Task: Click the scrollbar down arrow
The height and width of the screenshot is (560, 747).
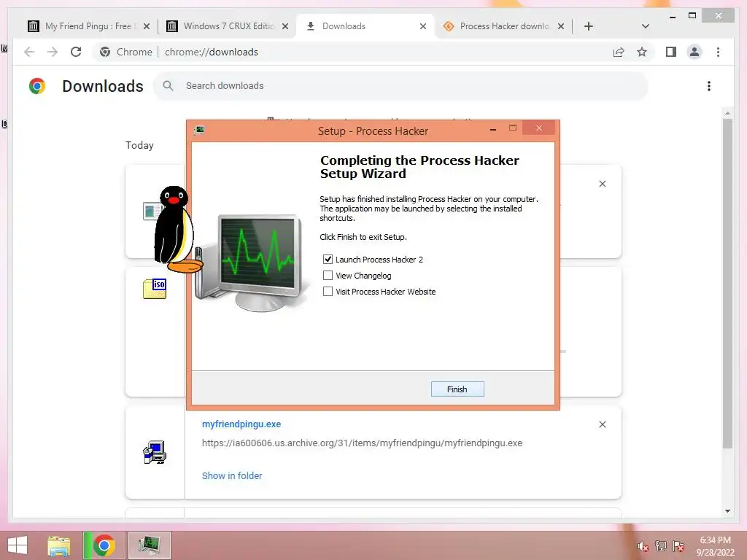Action: (x=727, y=511)
